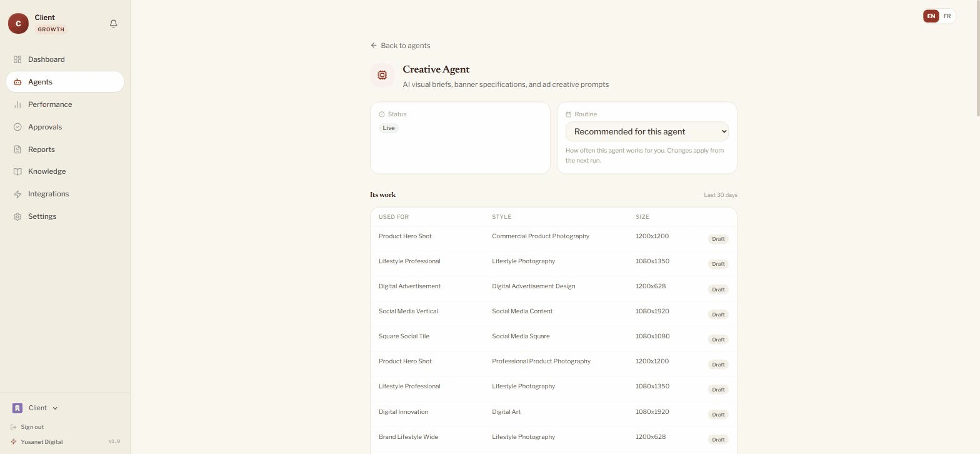Select '1080x1080' size cell
980x454 pixels.
click(652, 336)
